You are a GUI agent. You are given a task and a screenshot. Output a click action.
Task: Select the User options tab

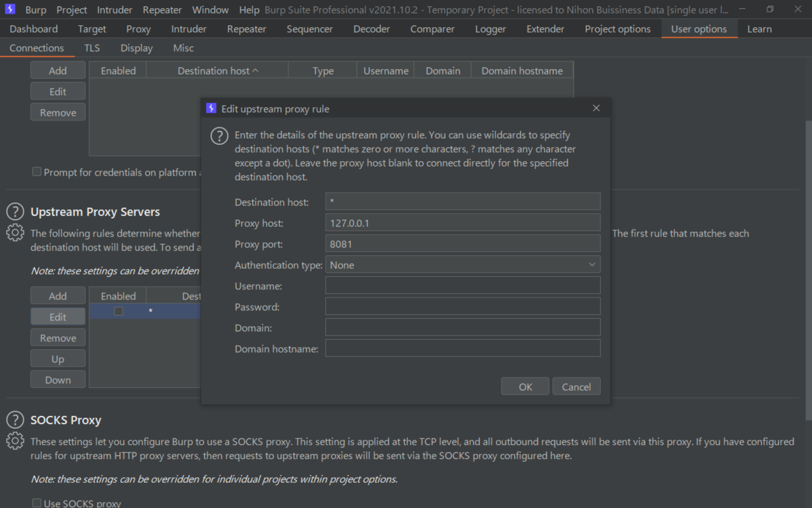[x=699, y=29]
